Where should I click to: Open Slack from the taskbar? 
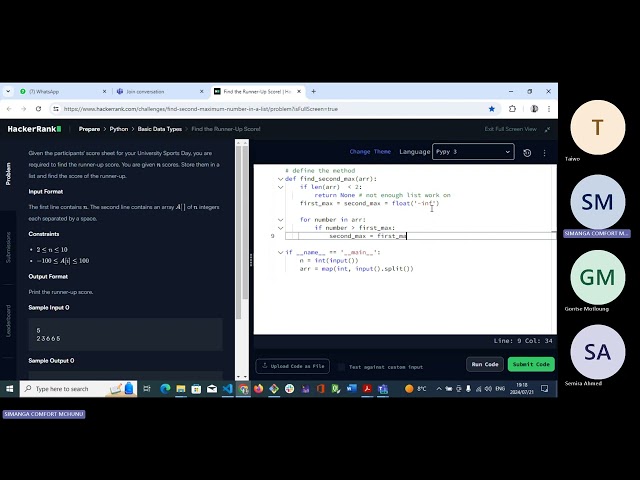pos(289,389)
